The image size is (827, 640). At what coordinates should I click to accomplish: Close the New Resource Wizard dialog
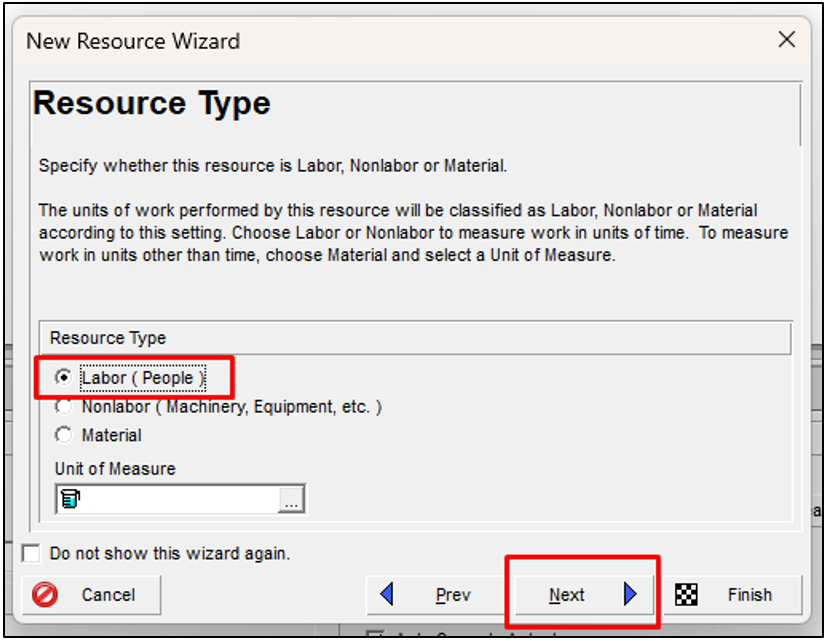click(787, 40)
